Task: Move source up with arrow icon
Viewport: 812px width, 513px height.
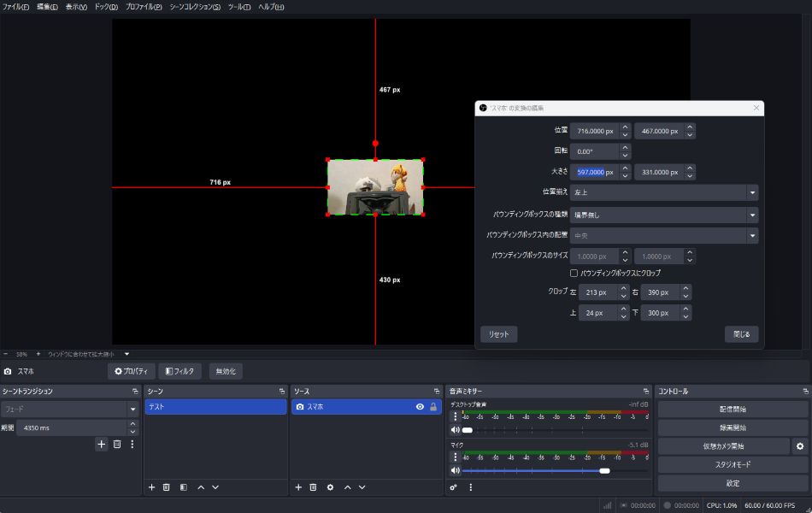Action: coord(348,487)
